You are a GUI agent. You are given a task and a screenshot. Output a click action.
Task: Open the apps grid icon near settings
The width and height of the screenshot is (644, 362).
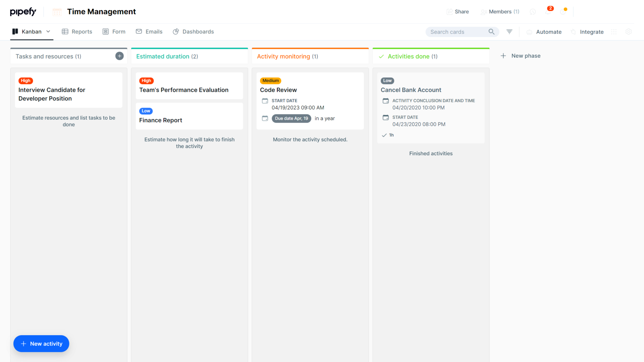pyautogui.click(x=614, y=32)
